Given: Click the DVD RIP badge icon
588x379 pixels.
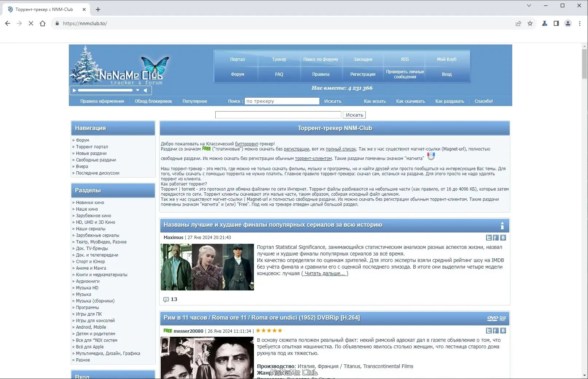Looking at the screenshot, I should [x=497, y=319].
